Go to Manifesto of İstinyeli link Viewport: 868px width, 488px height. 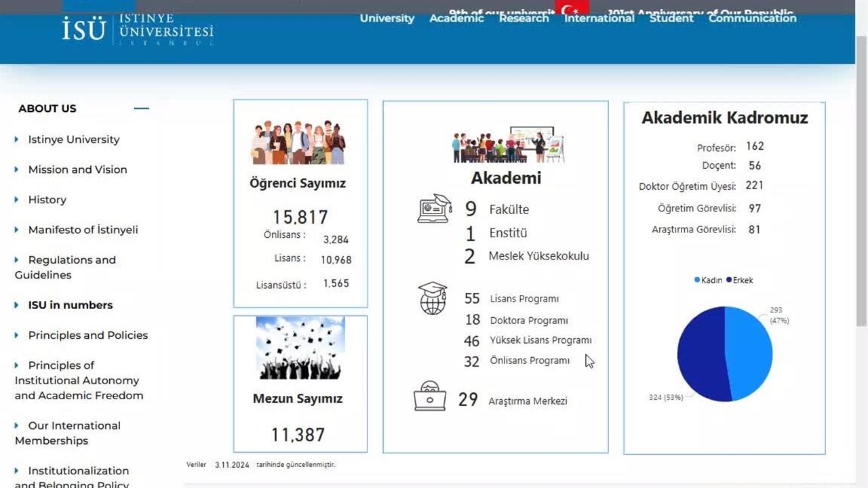pyautogui.click(x=83, y=230)
